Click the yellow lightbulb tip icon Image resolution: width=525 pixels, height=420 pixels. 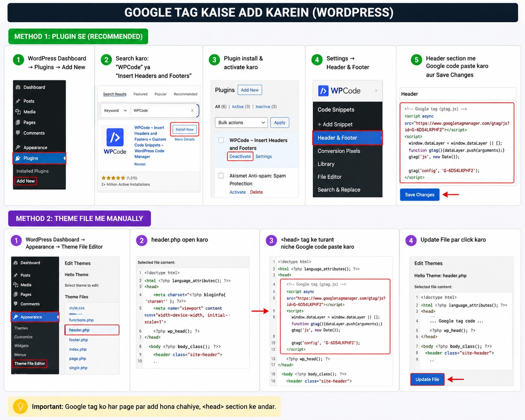pos(20,407)
